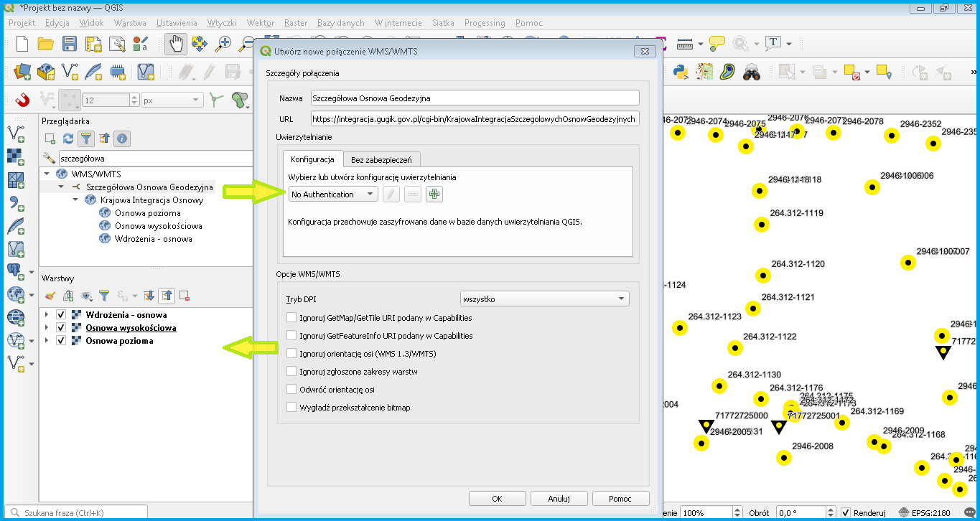Click the Add WMS Layer globe sidebar icon
Screen dimensions: 980x521
[x=16, y=294]
